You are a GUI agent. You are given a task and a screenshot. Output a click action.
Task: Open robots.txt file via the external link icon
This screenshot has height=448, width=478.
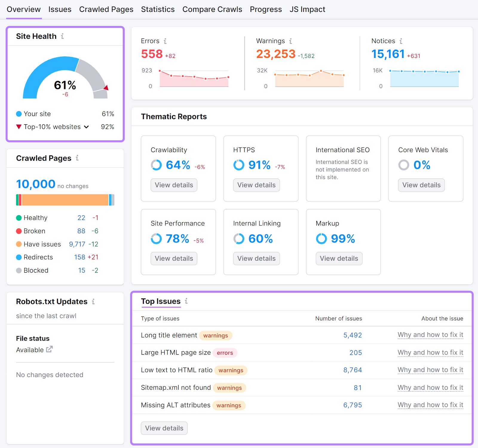click(x=50, y=349)
